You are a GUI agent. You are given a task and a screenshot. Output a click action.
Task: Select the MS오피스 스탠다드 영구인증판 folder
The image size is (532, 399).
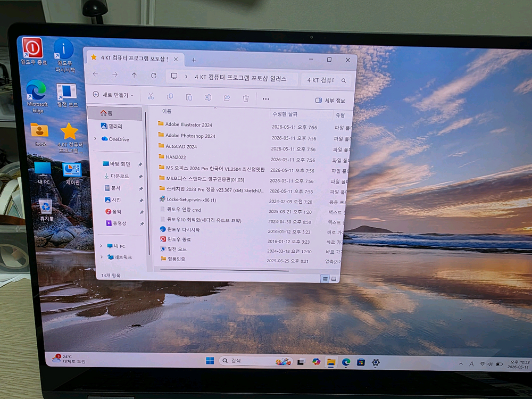(x=202, y=178)
